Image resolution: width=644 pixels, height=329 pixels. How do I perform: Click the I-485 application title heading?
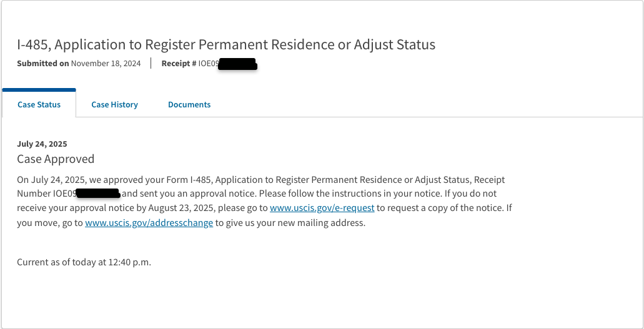click(x=226, y=44)
